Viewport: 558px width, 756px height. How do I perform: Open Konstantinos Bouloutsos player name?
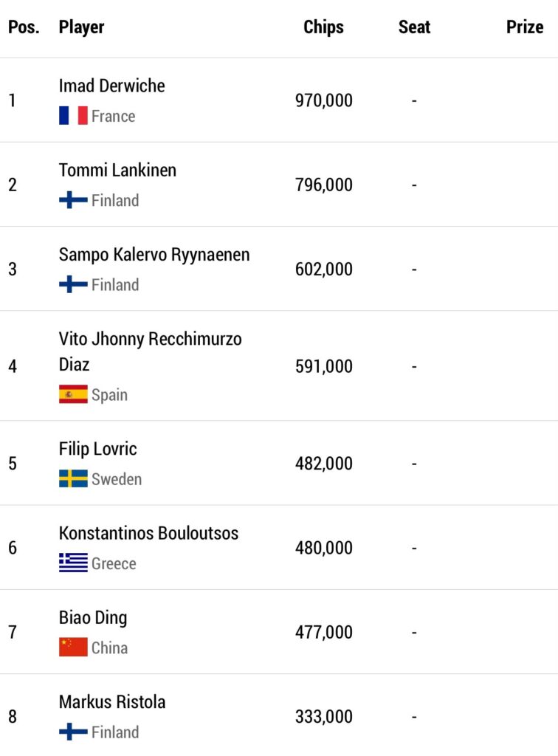pyautogui.click(x=148, y=533)
